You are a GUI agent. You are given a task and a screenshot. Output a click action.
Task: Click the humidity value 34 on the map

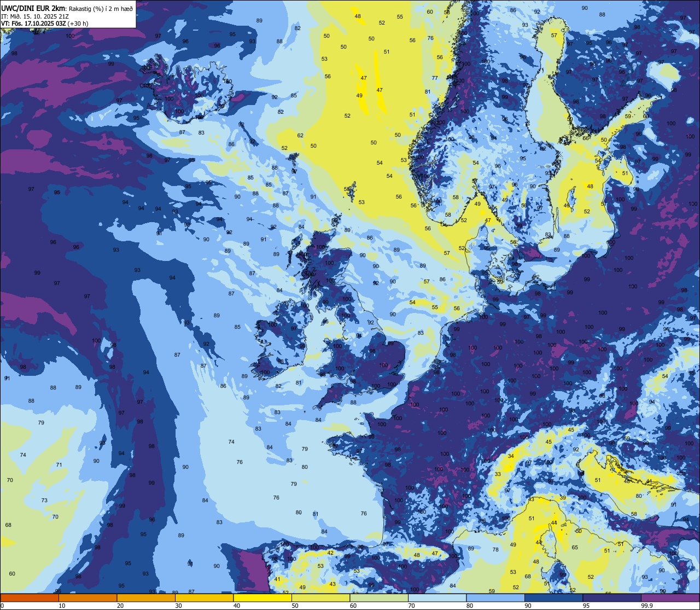(x=511, y=456)
